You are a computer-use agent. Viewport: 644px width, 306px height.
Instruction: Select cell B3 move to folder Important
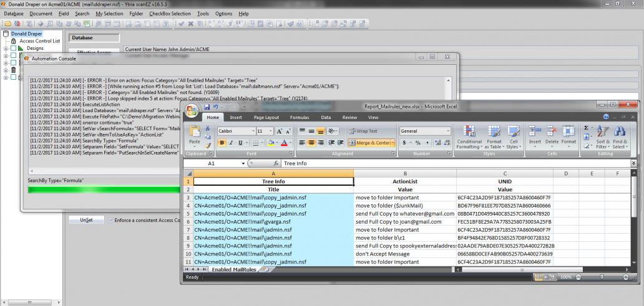pyautogui.click(x=405, y=198)
